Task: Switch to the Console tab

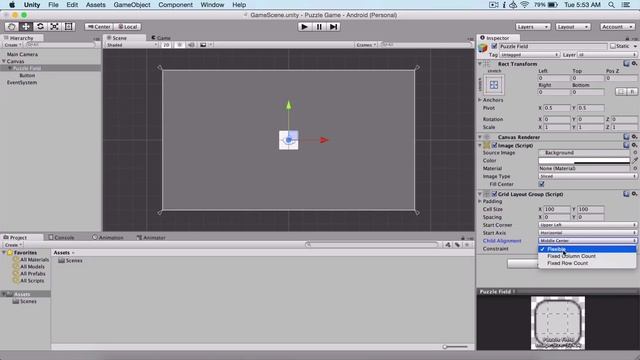Action: 62,237
